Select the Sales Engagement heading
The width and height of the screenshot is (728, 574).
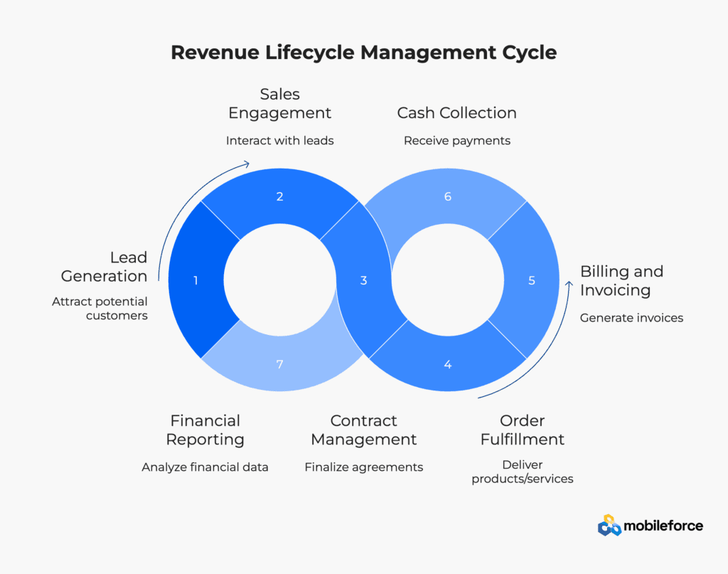point(280,103)
